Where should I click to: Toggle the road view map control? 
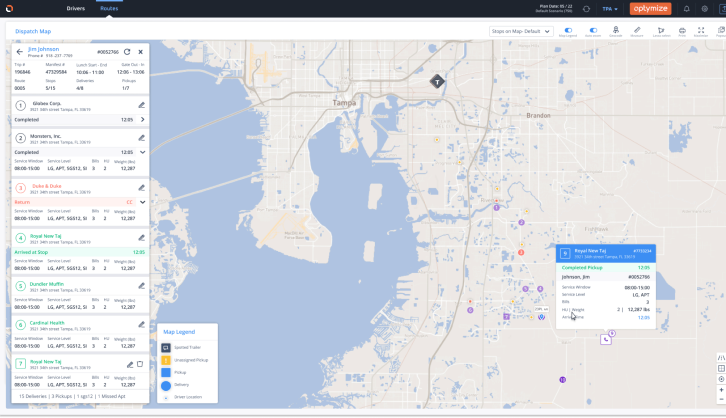(721, 358)
